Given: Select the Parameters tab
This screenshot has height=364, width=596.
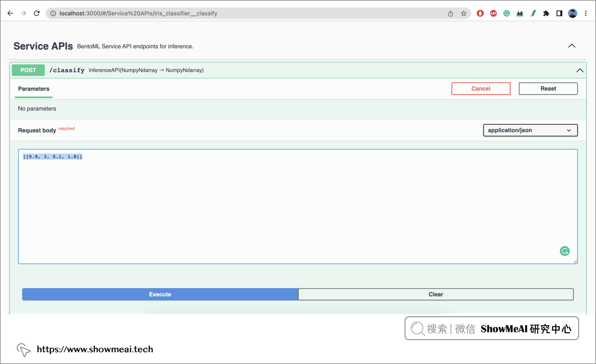Looking at the screenshot, I should tap(34, 89).
